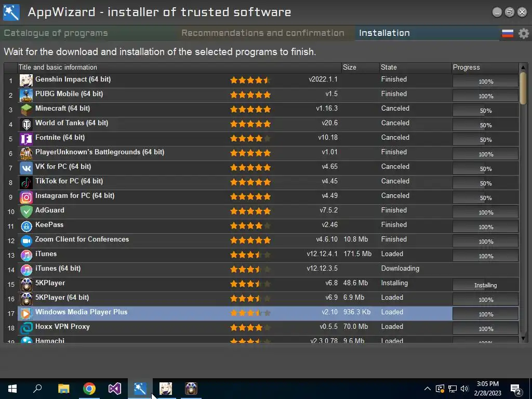Click TikTok for PC 50% progress bar
Image resolution: width=532 pixels, height=399 pixels.
tap(486, 183)
